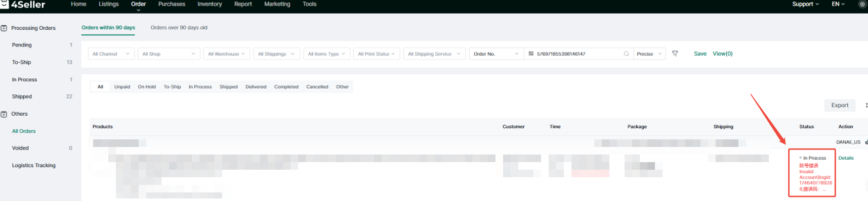Viewport: 868px width, 201px height.
Task: Click the DANAE_US shop name
Action: pyautogui.click(x=848, y=142)
